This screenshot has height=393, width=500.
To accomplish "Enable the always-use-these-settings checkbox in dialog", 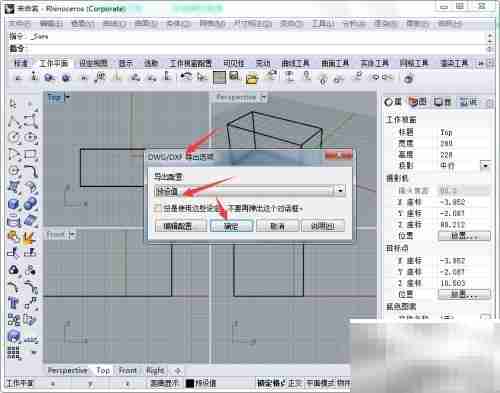I will pyautogui.click(x=157, y=209).
